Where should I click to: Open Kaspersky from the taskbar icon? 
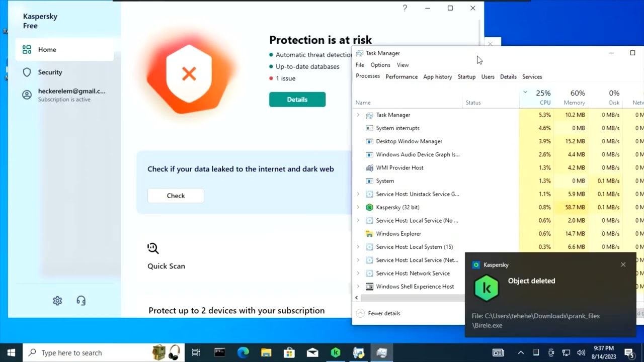336,352
